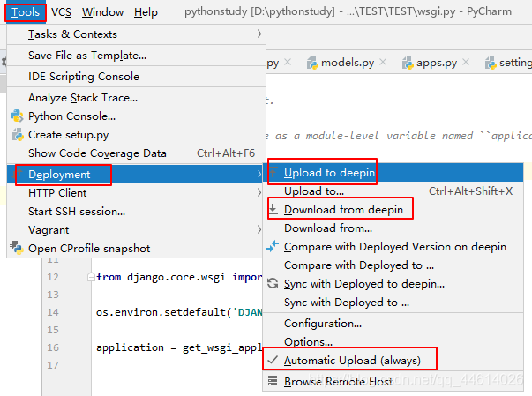This screenshot has height=396, width=532.
Task: Collapse the code fold marker on line 12
Action: coord(91,277)
